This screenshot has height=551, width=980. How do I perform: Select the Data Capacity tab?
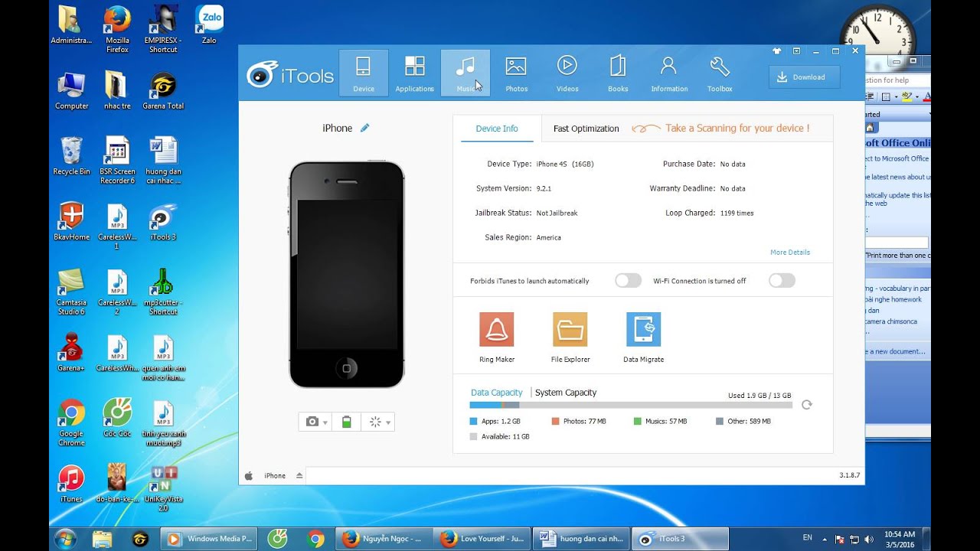click(497, 393)
